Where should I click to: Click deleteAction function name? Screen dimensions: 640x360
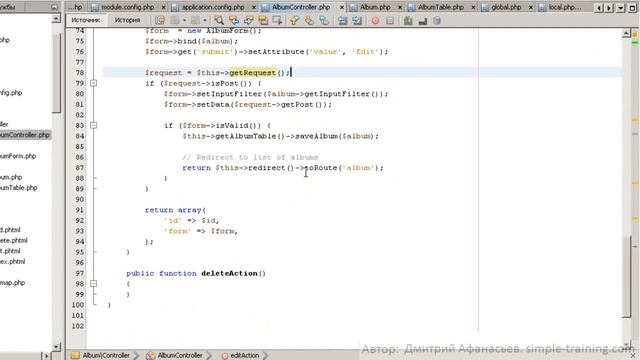pos(229,273)
